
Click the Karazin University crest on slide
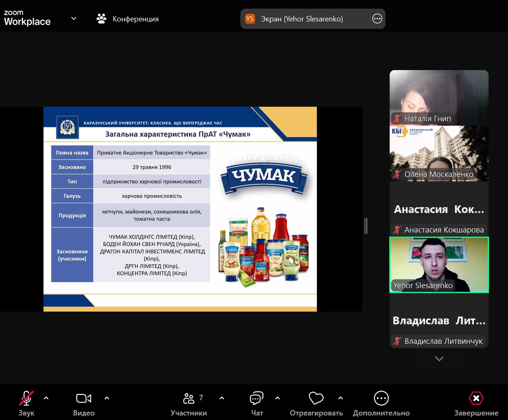point(67,127)
